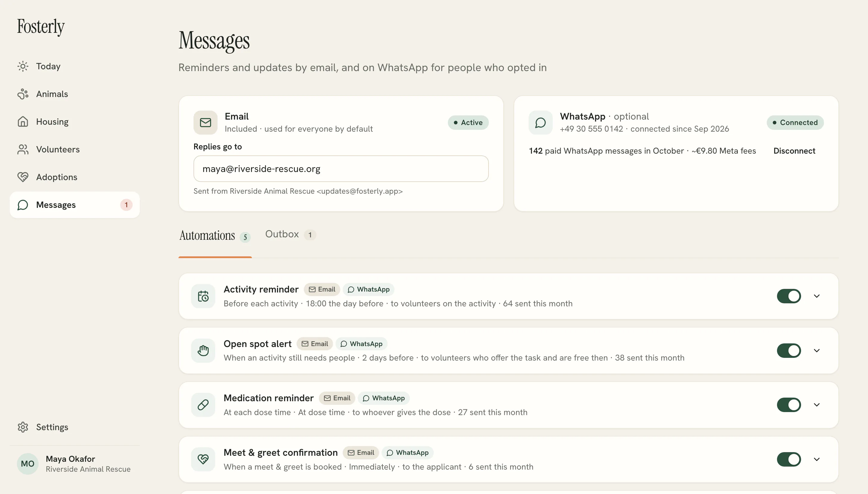
Task: Click the "142 paid WhatsApp messages in October" text
Action: coord(606,151)
